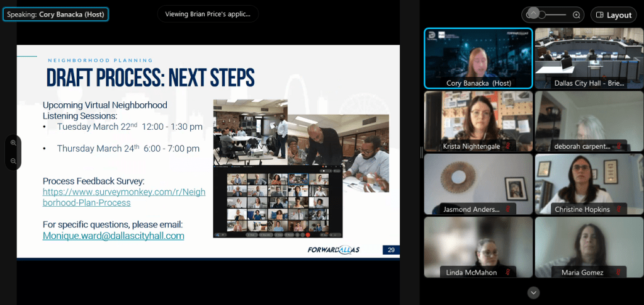Click deborah carpenter's muted microphone icon
644x305 pixels.
point(619,146)
